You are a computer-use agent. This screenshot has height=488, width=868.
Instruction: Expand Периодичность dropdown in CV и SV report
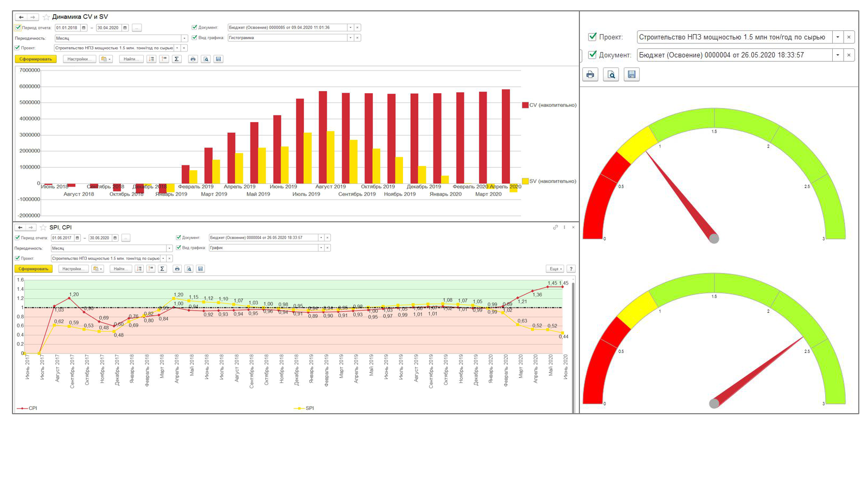(x=184, y=38)
